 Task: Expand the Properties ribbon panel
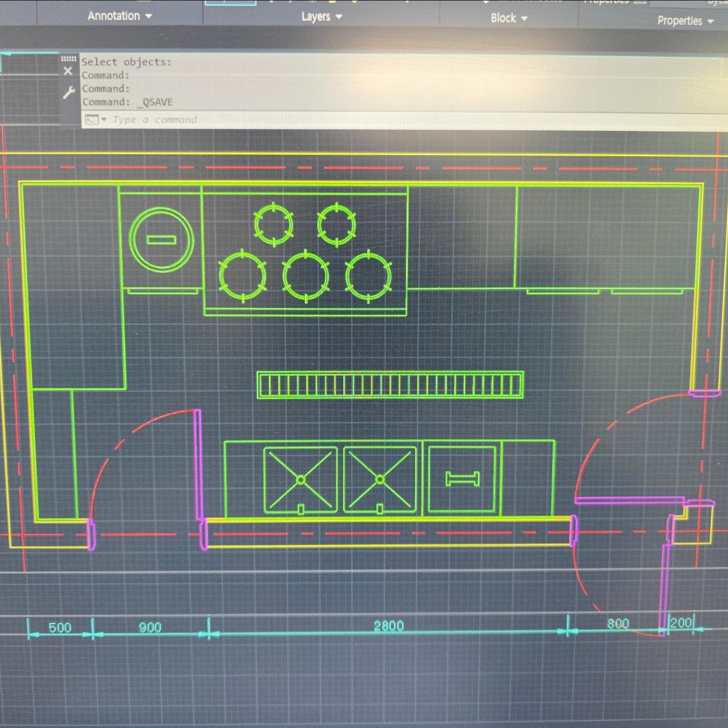point(685,21)
